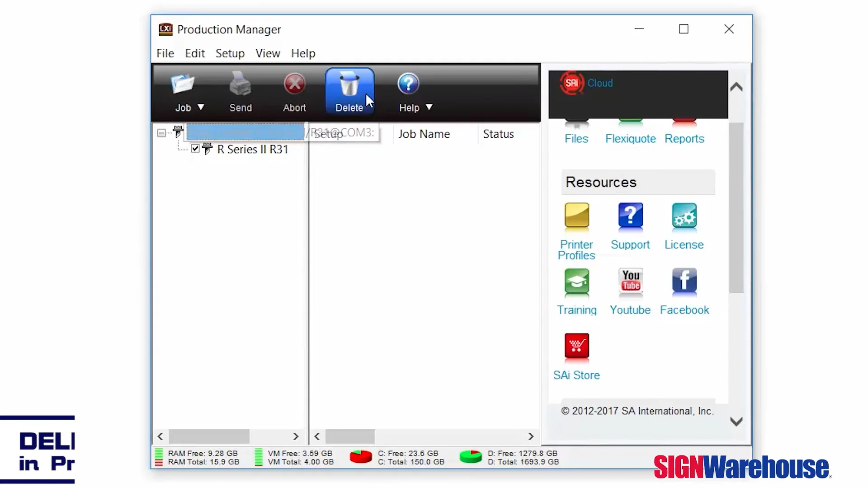868x488 pixels.
Task: Click 'D: Total: 1693.9 GB' status text
Action: pos(523,462)
